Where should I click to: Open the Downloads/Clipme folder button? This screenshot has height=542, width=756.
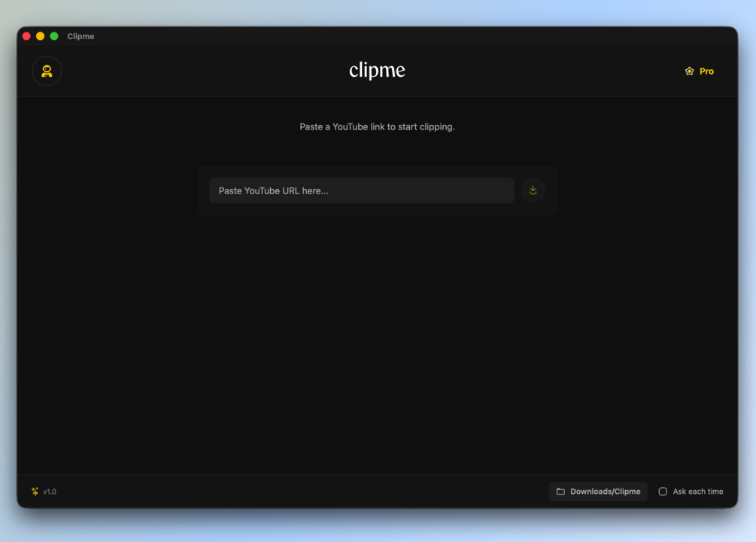[598, 492]
